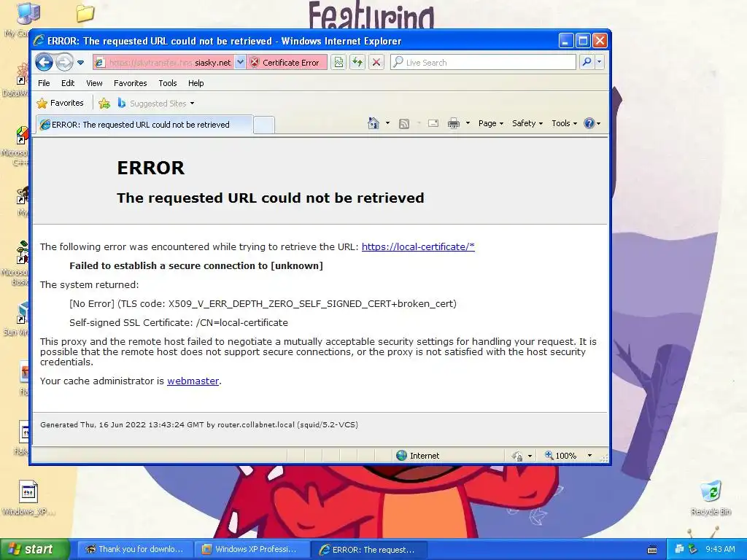Click the Refresh page icon

pyautogui.click(x=357, y=63)
